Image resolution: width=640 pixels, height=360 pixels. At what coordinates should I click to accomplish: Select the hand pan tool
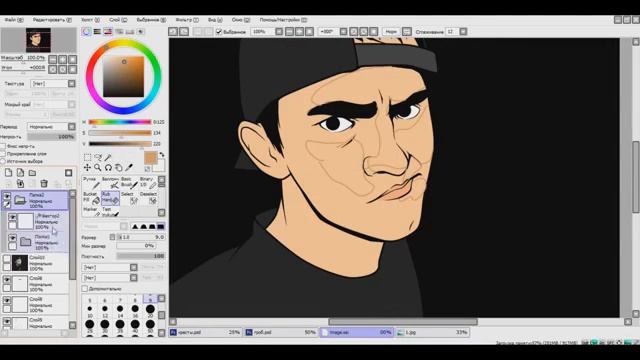(118, 167)
